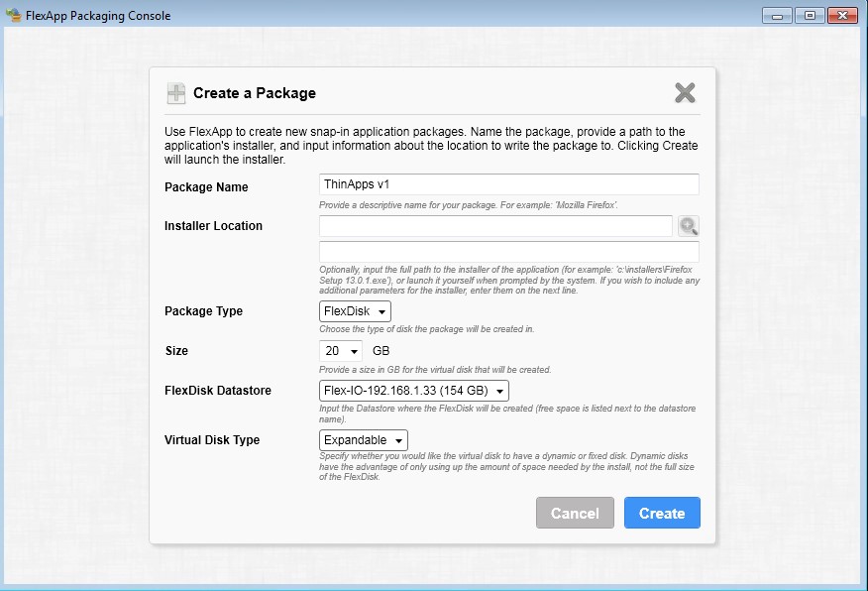Focus the installer parameters field below location
The height and width of the screenshot is (591, 868).
(x=508, y=252)
